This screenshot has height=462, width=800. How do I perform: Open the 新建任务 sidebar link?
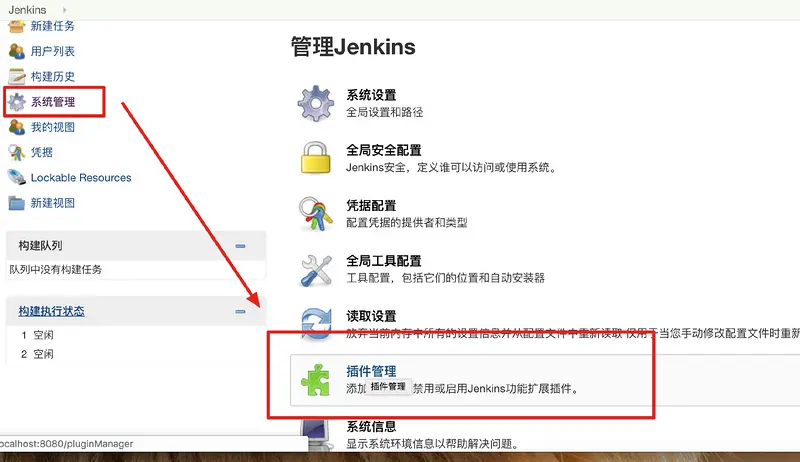pyautogui.click(x=53, y=26)
